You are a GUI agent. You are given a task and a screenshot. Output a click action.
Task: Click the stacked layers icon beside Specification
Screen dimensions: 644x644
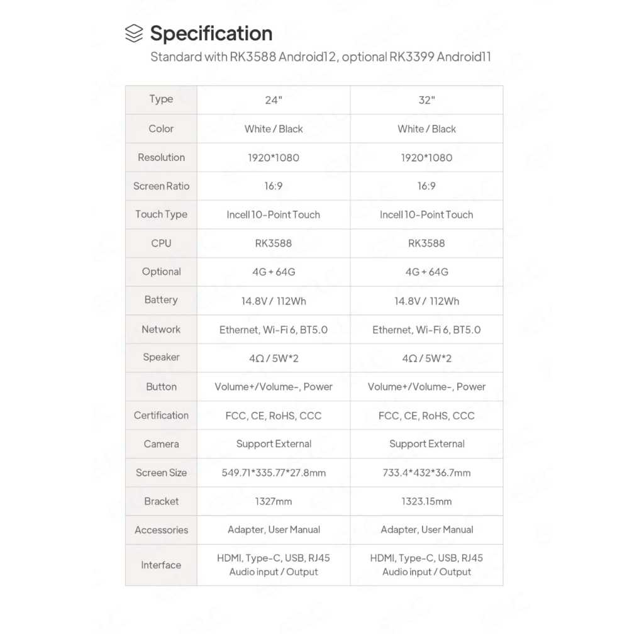click(134, 33)
